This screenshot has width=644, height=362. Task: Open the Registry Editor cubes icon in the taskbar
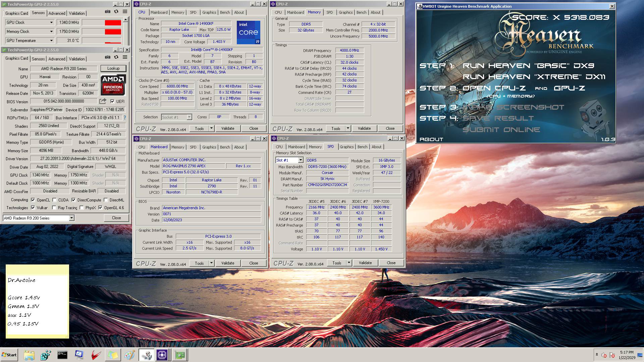coord(46,355)
